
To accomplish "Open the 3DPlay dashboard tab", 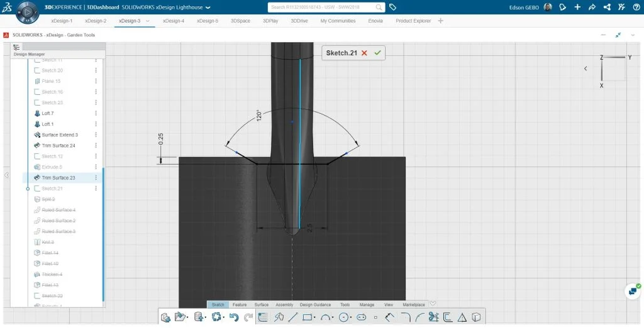I will pos(270,21).
